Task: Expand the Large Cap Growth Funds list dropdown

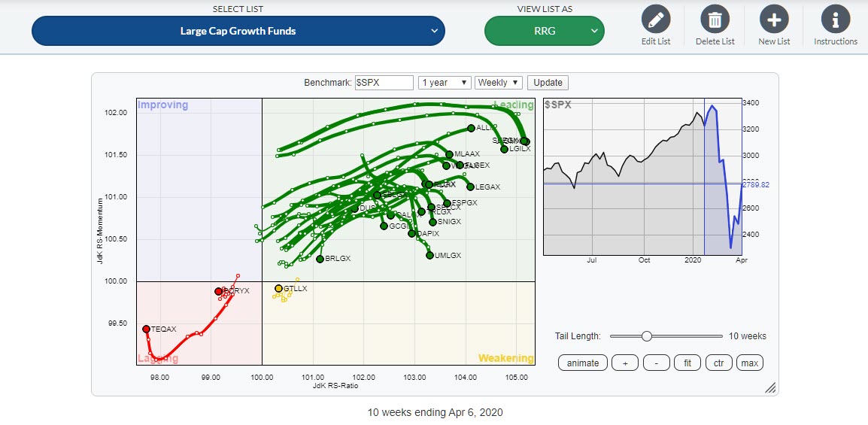Action: pyautogui.click(x=238, y=31)
